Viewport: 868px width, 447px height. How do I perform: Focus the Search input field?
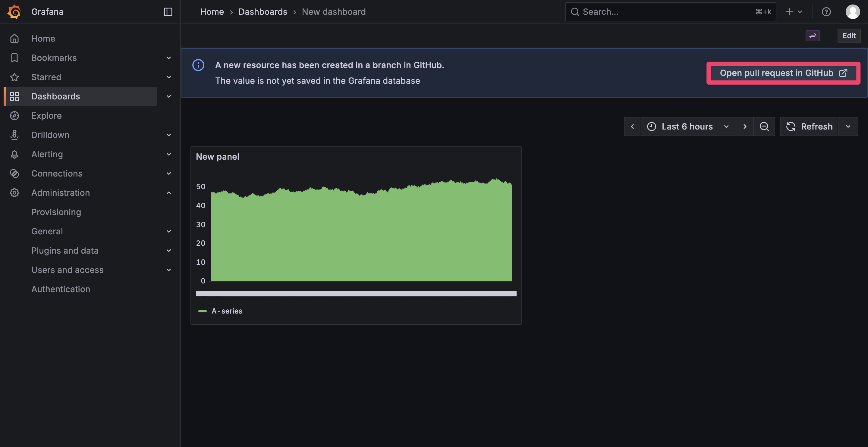coord(671,12)
